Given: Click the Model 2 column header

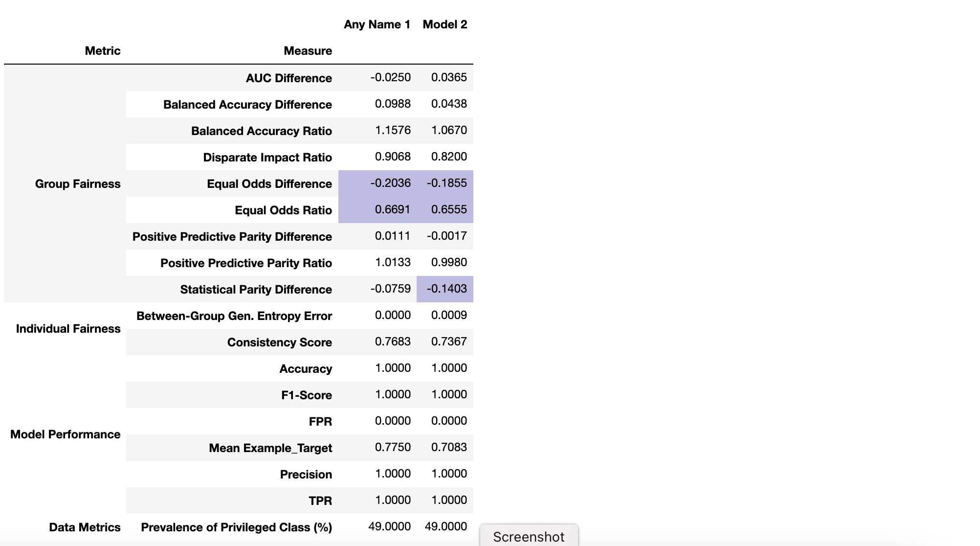Looking at the screenshot, I should pyautogui.click(x=445, y=24).
